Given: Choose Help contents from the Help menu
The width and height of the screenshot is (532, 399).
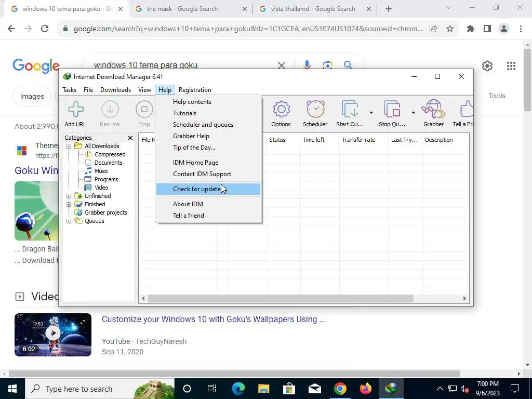Looking at the screenshot, I should point(208,102).
